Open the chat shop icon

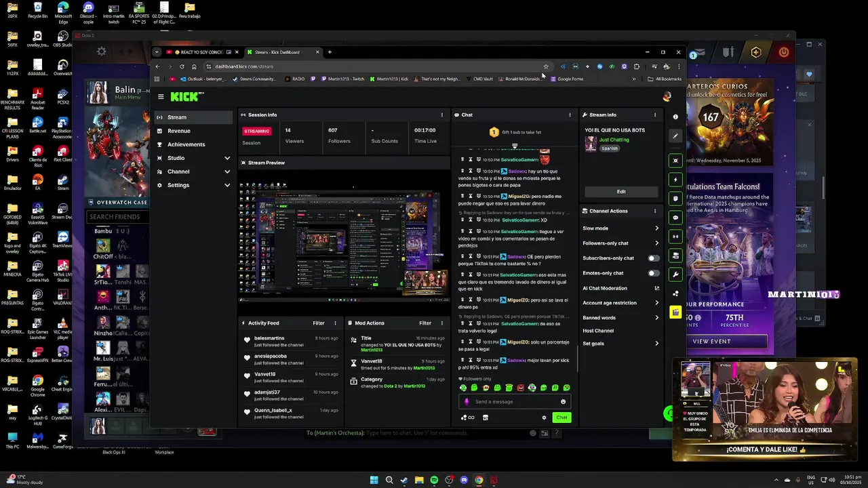pyautogui.click(x=486, y=418)
